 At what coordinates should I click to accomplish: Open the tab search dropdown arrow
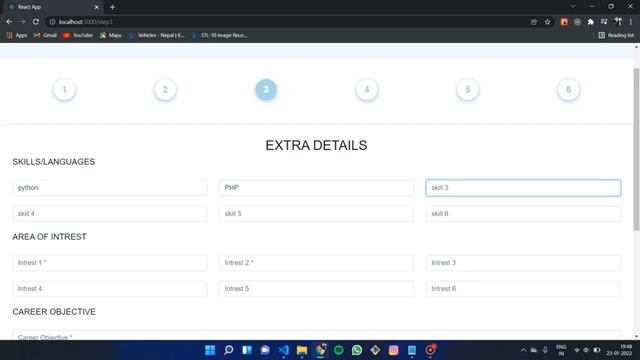(573, 7)
